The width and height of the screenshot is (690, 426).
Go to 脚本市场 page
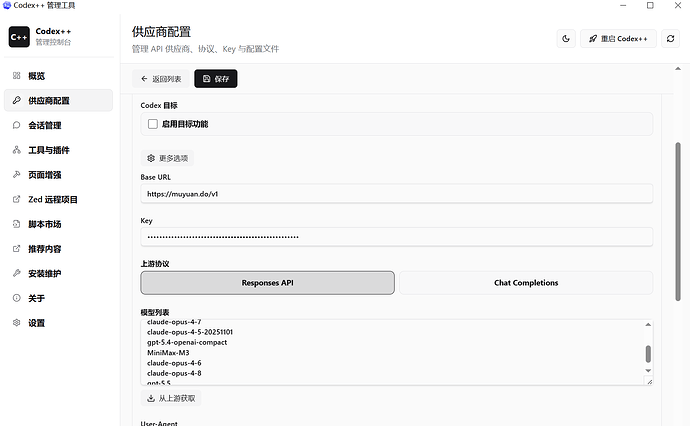click(58, 224)
